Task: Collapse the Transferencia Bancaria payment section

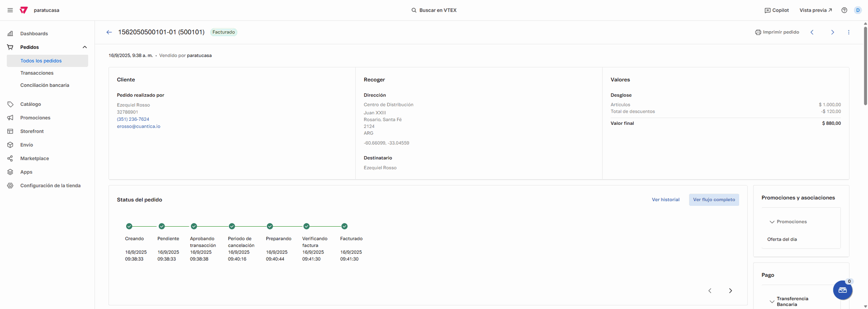Action: pyautogui.click(x=772, y=301)
